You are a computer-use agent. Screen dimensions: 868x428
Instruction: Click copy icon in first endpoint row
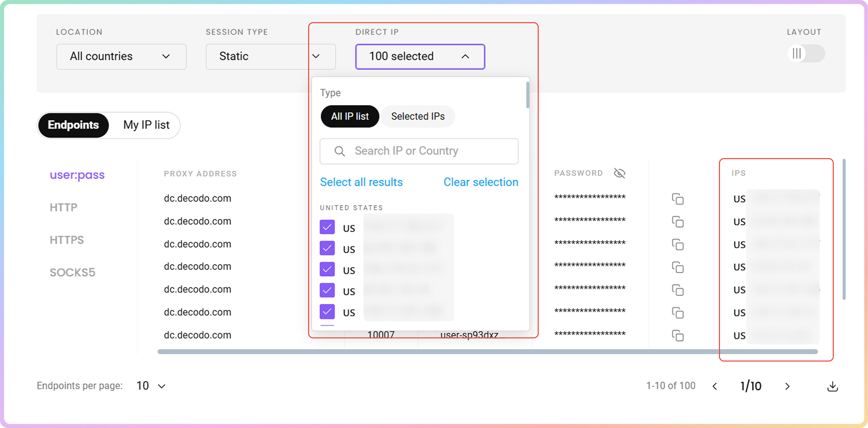[678, 199]
